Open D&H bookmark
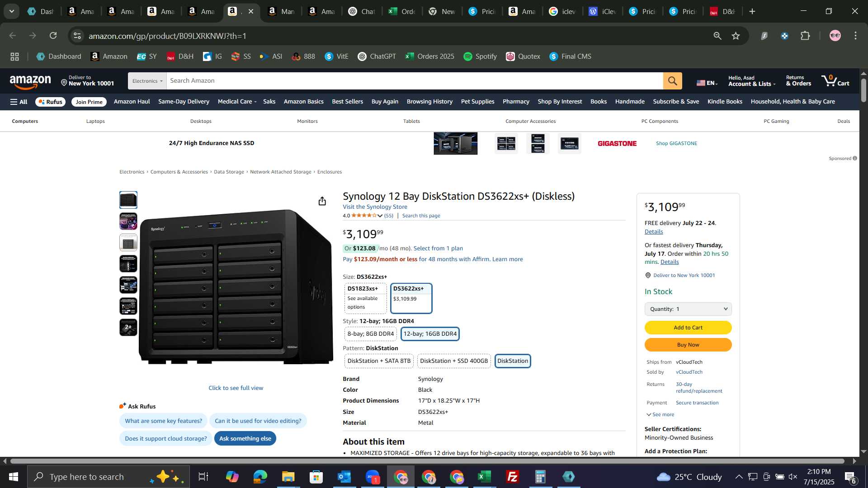Screen dimensions: 868x488 click(x=179, y=56)
